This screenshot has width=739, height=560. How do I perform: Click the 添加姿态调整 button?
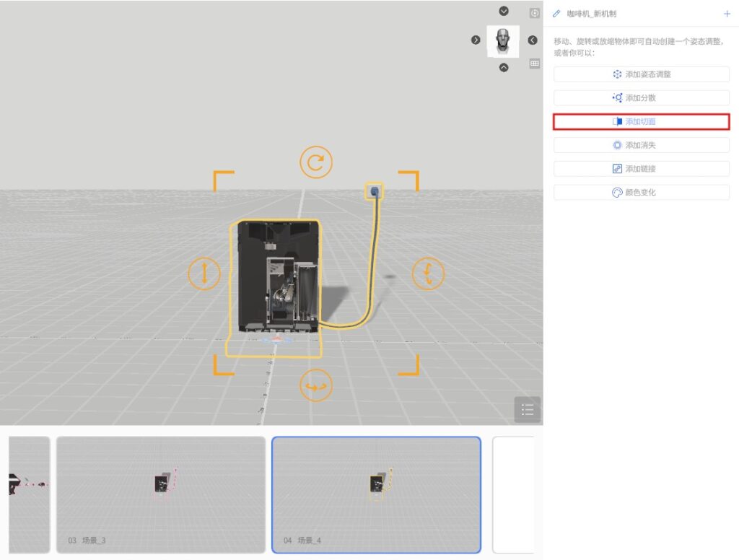642,74
